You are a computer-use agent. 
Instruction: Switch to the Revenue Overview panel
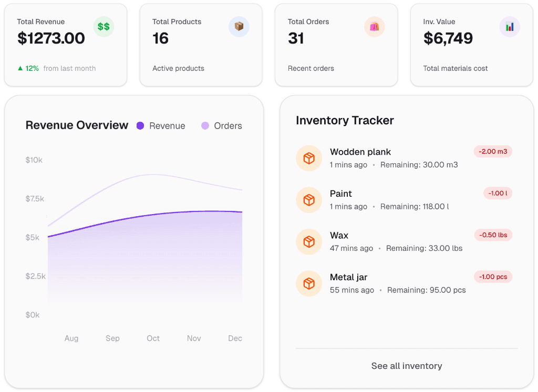click(76, 125)
